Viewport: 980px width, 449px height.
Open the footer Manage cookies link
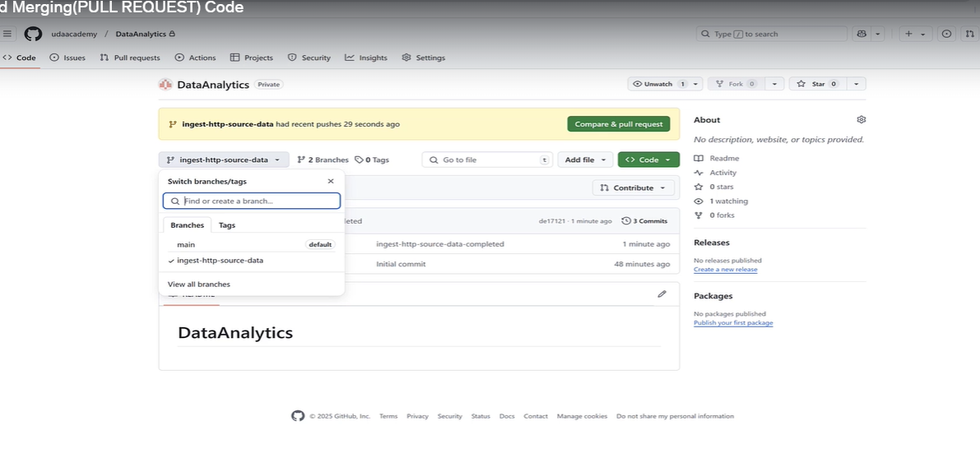coord(582,416)
